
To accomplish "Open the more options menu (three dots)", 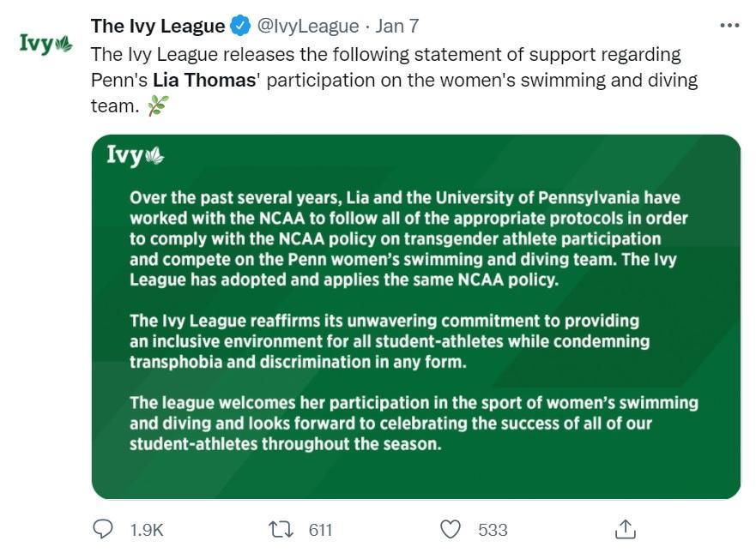I will click(729, 26).
